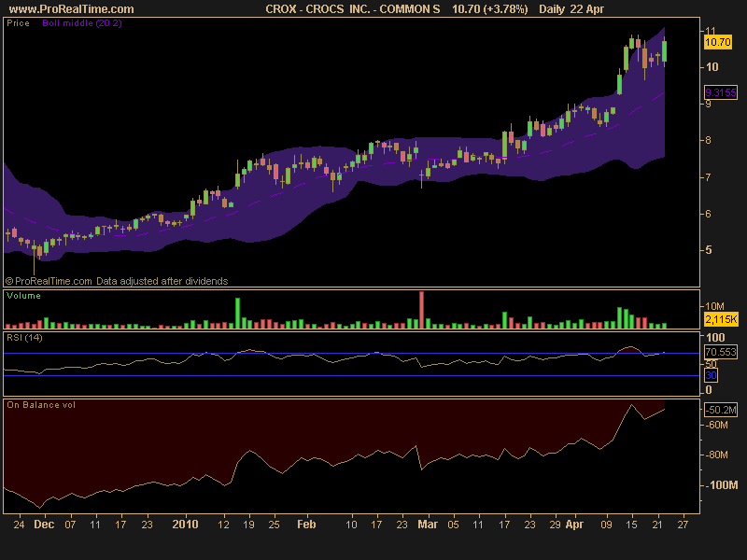
Task: Click the yellow 10.70 current price tag
Action: 717,42
